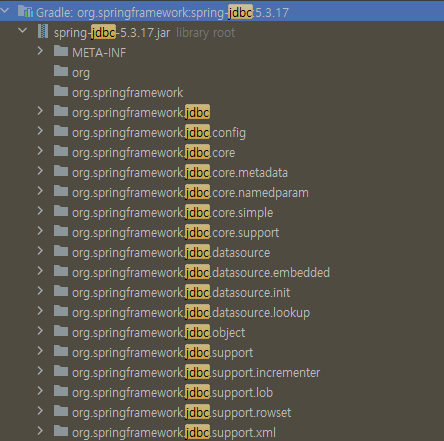Select 'org.springframework.jdbc.datasource.init' label
This screenshot has height=441, width=444.
pyautogui.click(x=181, y=293)
